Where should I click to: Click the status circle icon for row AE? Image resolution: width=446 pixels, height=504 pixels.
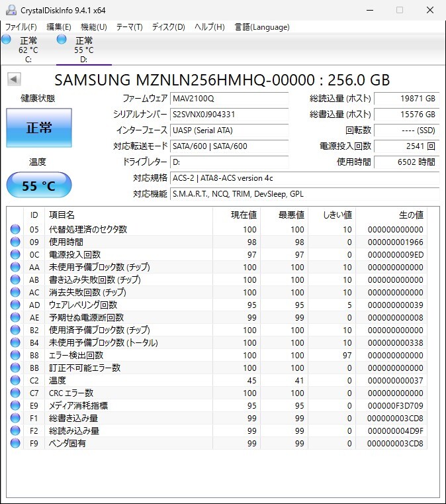[15, 317]
